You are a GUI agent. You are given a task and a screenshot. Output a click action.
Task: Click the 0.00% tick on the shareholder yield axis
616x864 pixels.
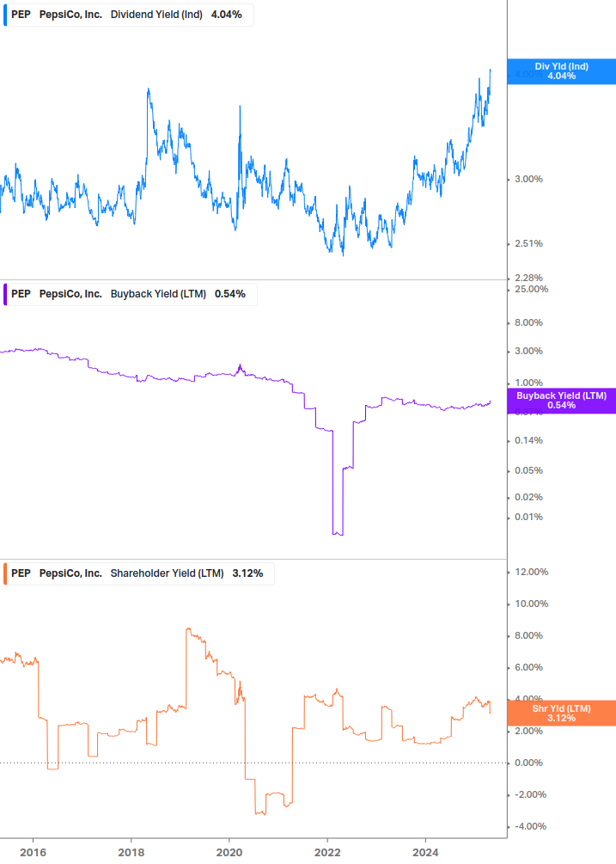click(x=528, y=763)
